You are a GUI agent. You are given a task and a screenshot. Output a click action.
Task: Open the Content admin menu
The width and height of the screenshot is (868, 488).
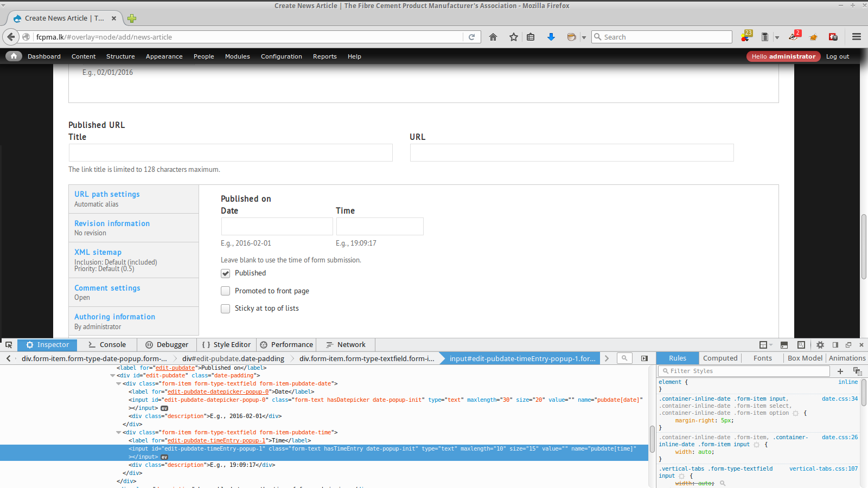(x=84, y=56)
